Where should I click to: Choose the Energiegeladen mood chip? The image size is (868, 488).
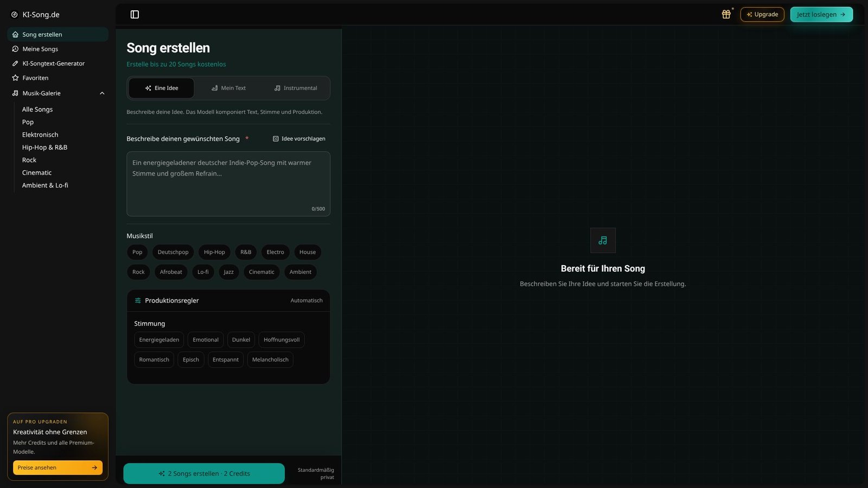[x=159, y=340]
